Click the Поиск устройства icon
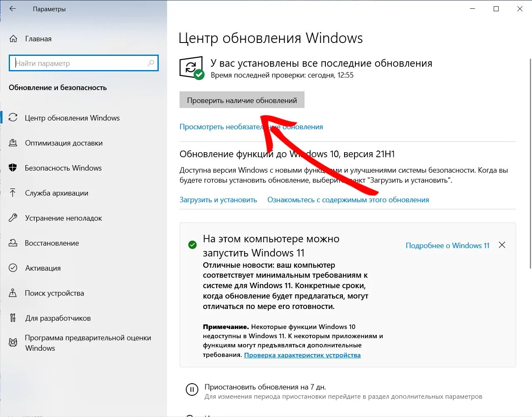 click(x=13, y=293)
